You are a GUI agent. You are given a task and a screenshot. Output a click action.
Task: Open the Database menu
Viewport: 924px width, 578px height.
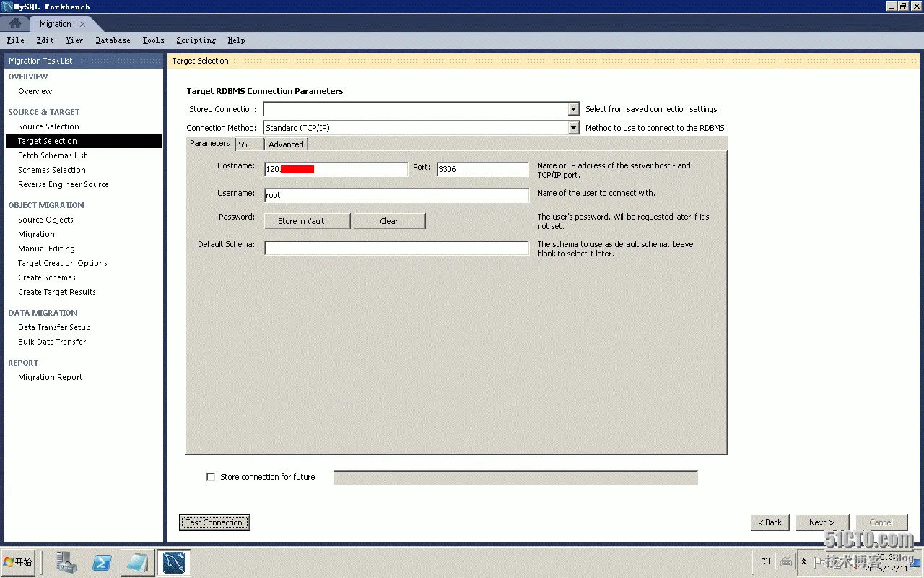pyautogui.click(x=113, y=40)
